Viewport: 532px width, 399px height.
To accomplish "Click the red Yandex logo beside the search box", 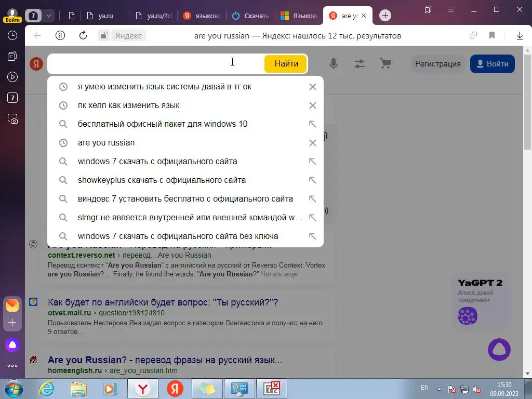I will (36, 64).
